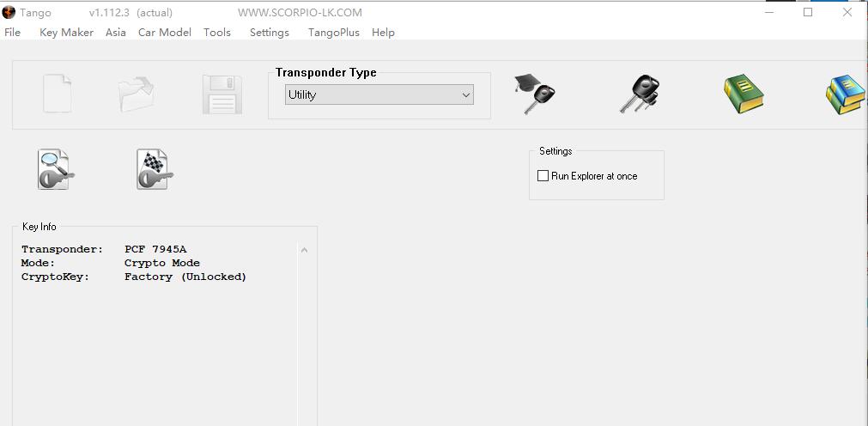
Task: Click the Open folder icon
Action: click(x=137, y=94)
